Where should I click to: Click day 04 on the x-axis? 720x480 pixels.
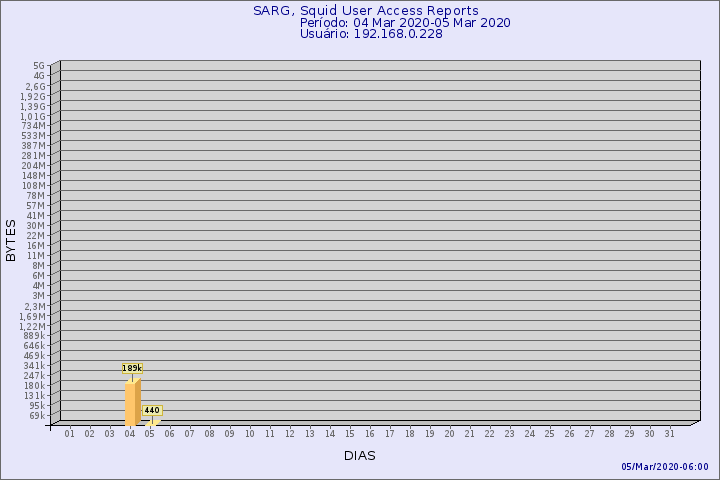(x=129, y=434)
